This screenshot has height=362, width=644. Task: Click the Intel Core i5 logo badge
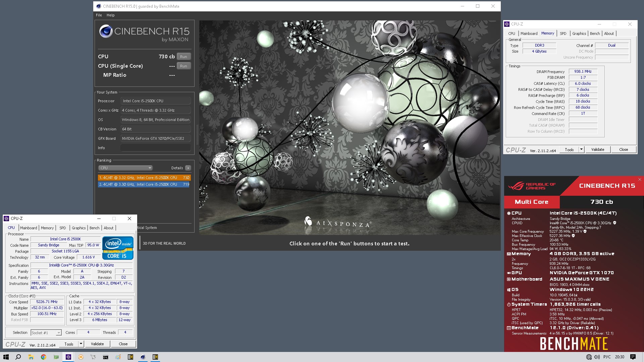point(118,248)
